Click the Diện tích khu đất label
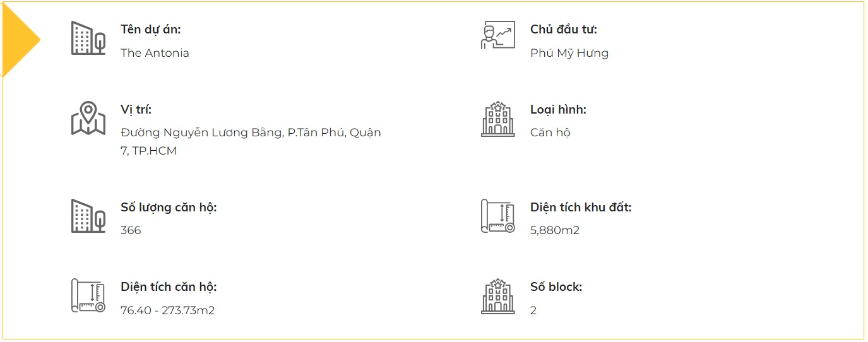The width and height of the screenshot is (868, 342). click(580, 207)
